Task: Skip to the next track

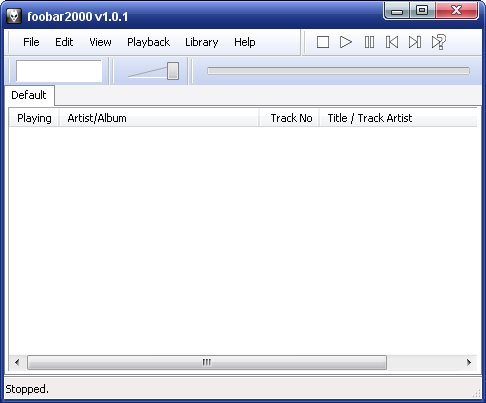Action: click(x=415, y=42)
